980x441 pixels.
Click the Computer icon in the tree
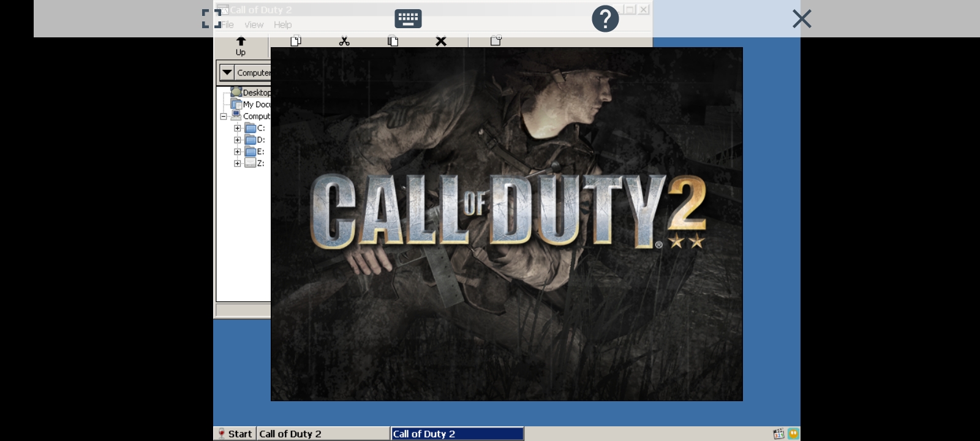pyautogui.click(x=236, y=116)
